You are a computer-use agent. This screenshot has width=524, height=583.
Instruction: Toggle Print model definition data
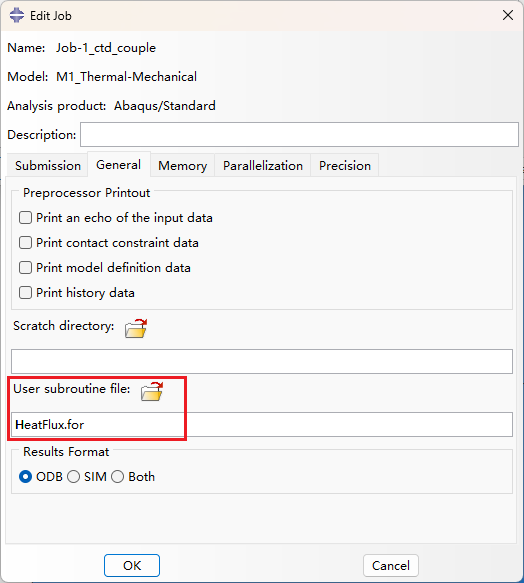(x=25, y=267)
